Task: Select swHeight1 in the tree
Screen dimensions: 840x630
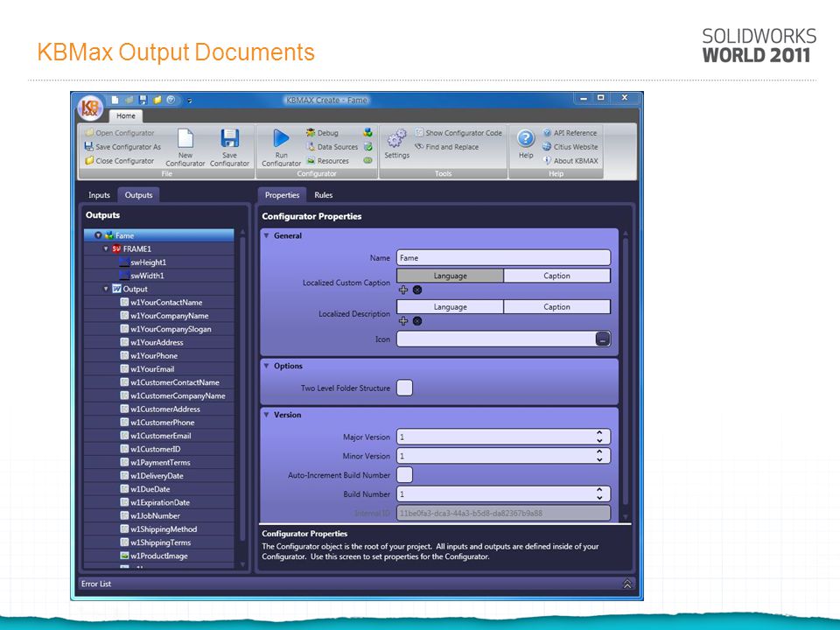Action: [x=149, y=262]
